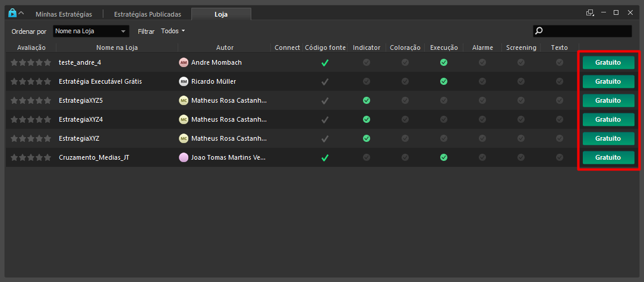Click grey Coloração check for Estratégia Executável Grátis

(x=405, y=81)
